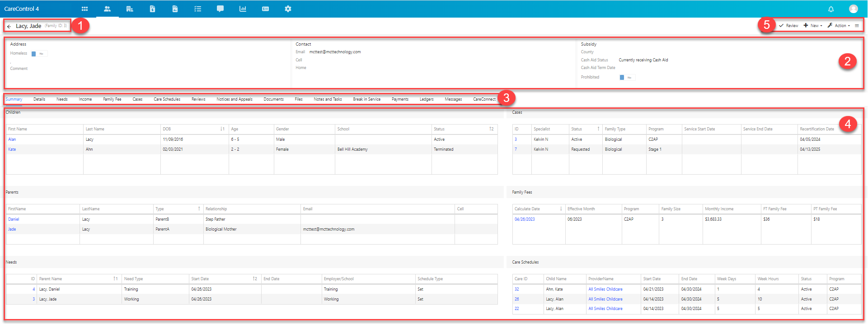
Task: Click the 'Bell Hill Academy' school cell
Action: pos(352,149)
